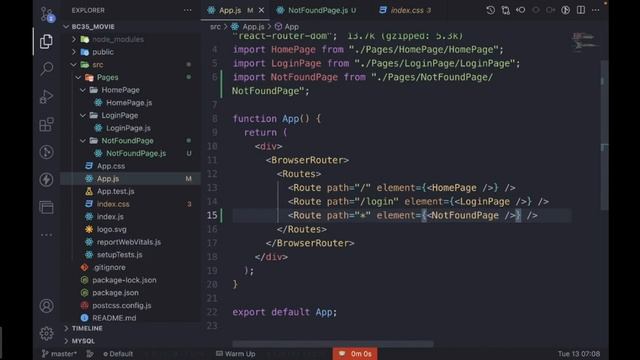The width and height of the screenshot is (640, 360).
Task: Collapse the src folder
Action: point(98,64)
